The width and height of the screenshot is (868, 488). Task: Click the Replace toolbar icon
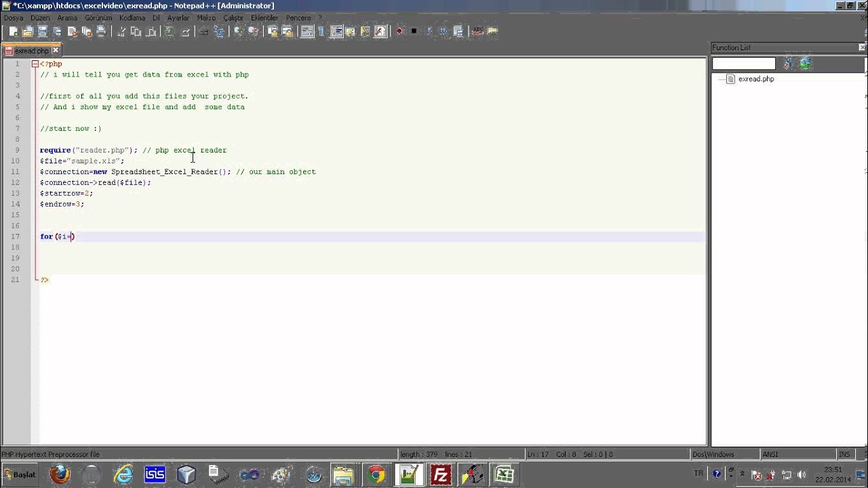pos(219,31)
